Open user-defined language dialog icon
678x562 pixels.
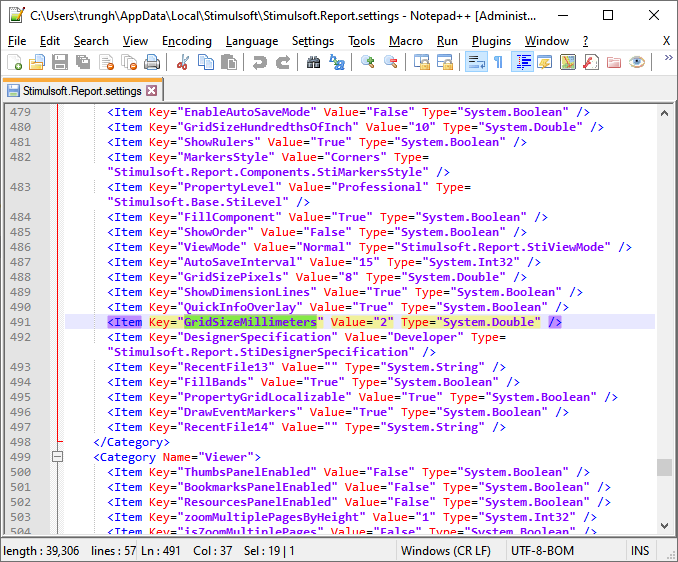pyautogui.click(x=545, y=62)
